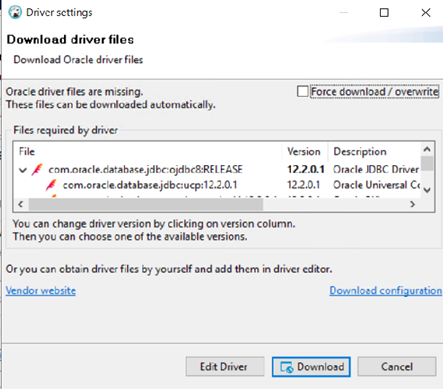Screen dimensions: 443x389
Task: Click the Download button
Action: pyautogui.click(x=311, y=367)
